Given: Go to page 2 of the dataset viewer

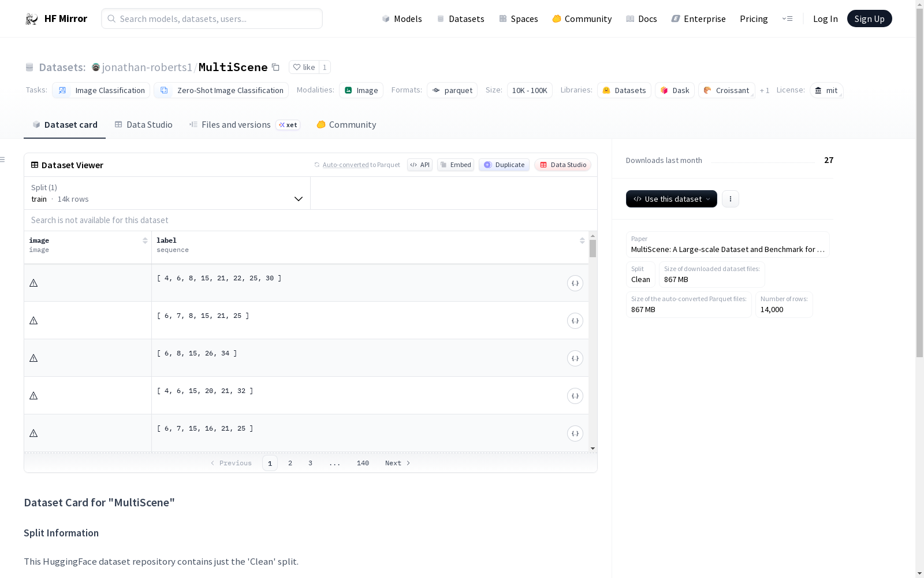Looking at the screenshot, I should (x=290, y=463).
